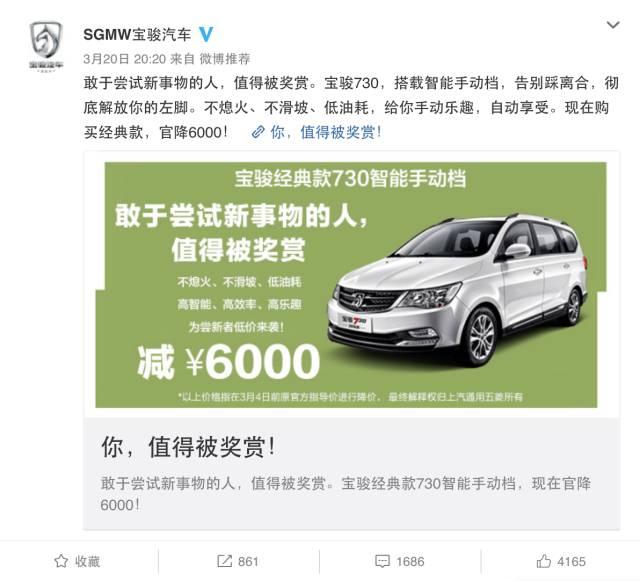Click the star favorite icon
640x581 pixels.
tap(61, 561)
